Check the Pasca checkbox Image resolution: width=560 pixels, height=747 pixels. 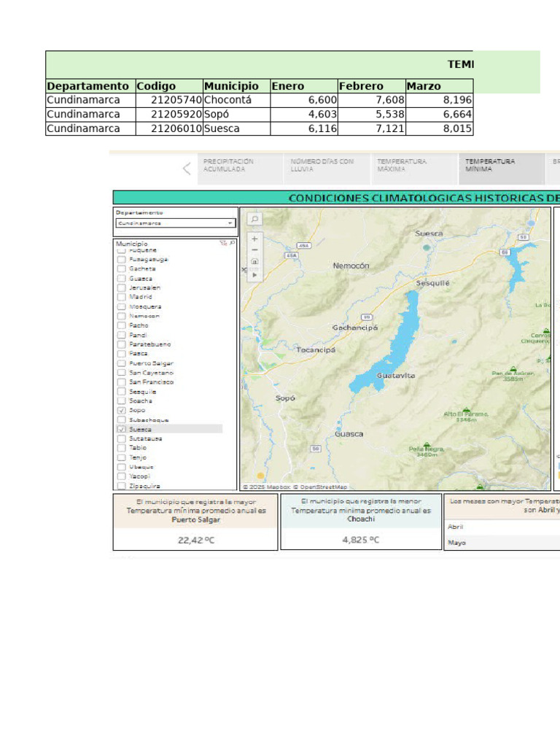[x=122, y=354]
